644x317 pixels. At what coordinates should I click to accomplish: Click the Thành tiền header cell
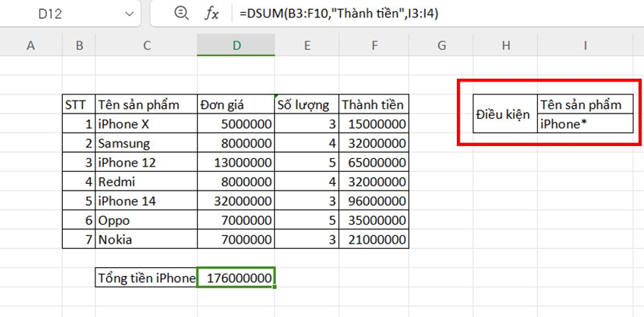point(374,104)
